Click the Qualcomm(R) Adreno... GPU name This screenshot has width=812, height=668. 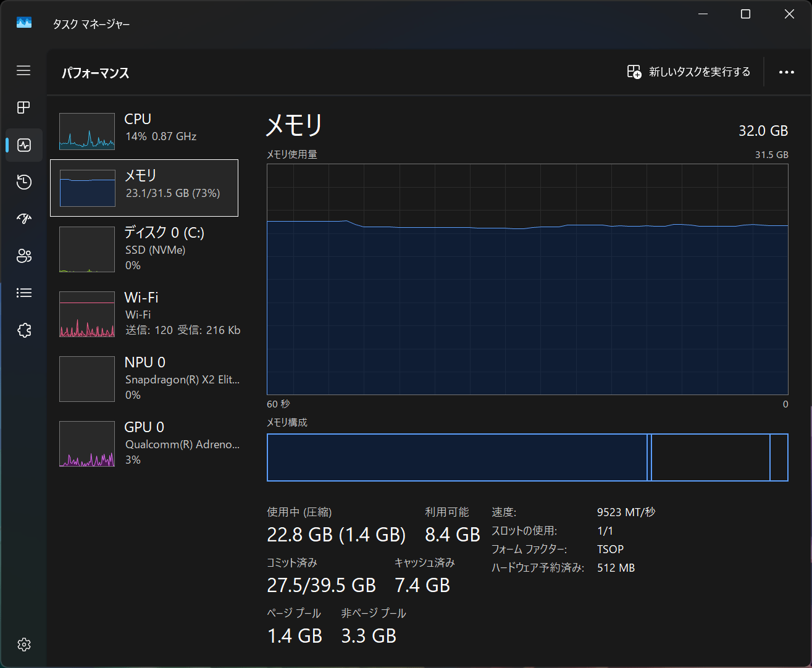pos(182,444)
